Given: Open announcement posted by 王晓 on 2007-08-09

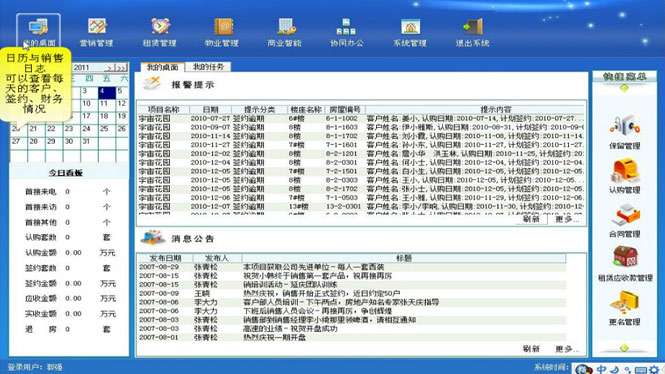Looking at the screenshot, I should pyautogui.click(x=352, y=293).
